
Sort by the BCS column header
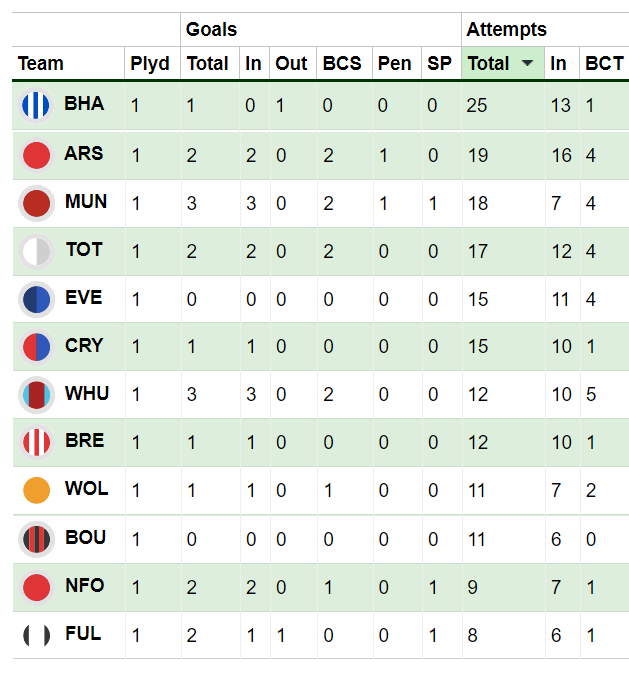click(x=342, y=64)
